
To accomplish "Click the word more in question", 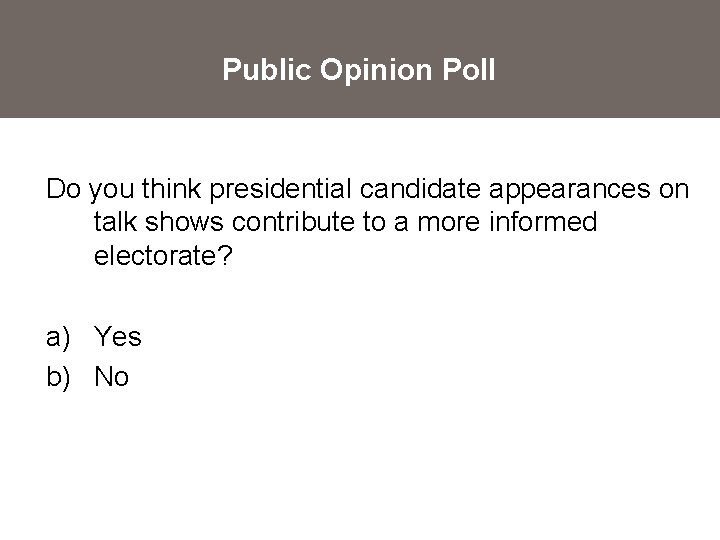I will tap(445, 222).
